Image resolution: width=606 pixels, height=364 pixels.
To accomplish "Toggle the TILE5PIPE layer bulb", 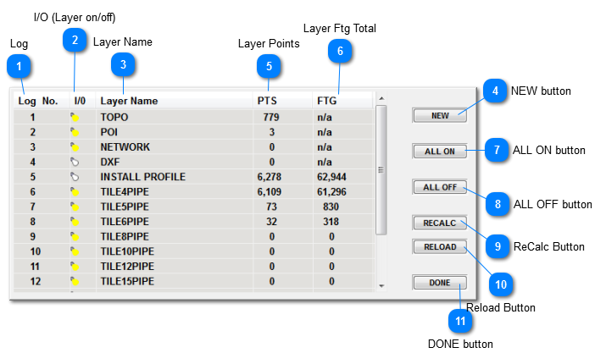I will (x=75, y=207).
